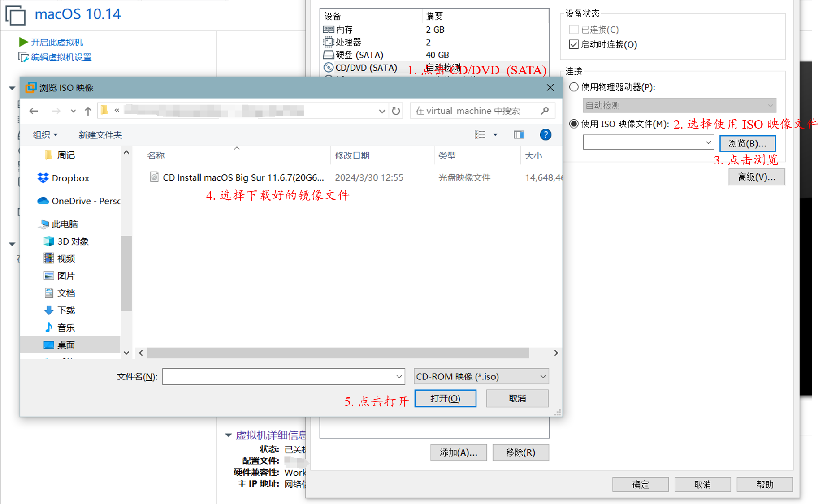
Task: Sort by 大小 column header
Action: pyautogui.click(x=533, y=155)
